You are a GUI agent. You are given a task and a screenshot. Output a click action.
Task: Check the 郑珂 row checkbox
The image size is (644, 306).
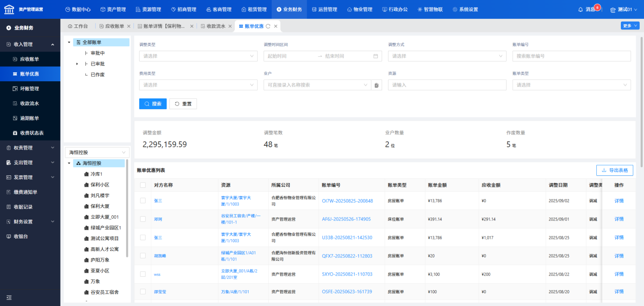click(143, 219)
